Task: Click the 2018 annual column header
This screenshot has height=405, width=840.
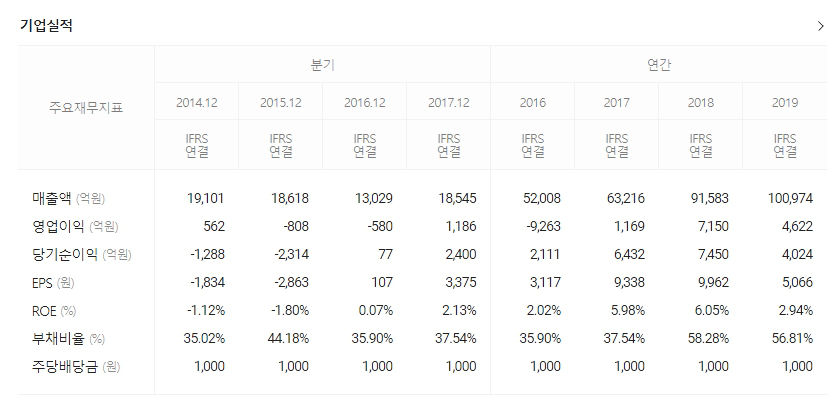Action: [701, 102]
